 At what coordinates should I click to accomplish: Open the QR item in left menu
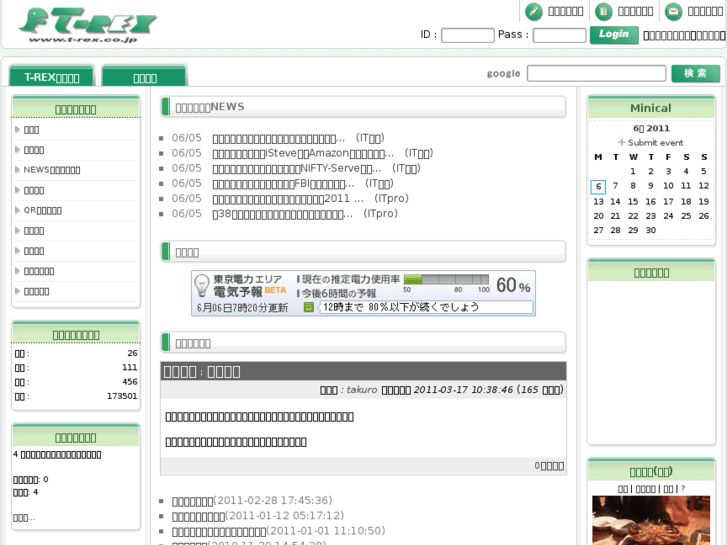[43, 211]
